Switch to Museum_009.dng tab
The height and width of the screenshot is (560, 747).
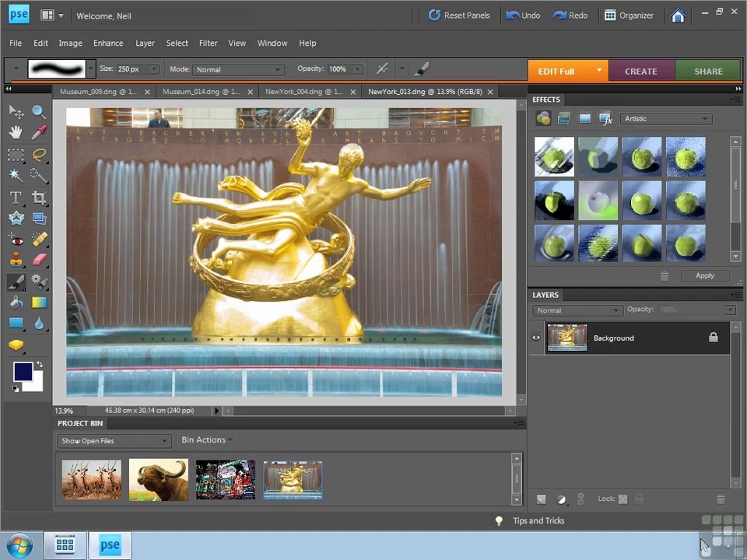(98, 92)
